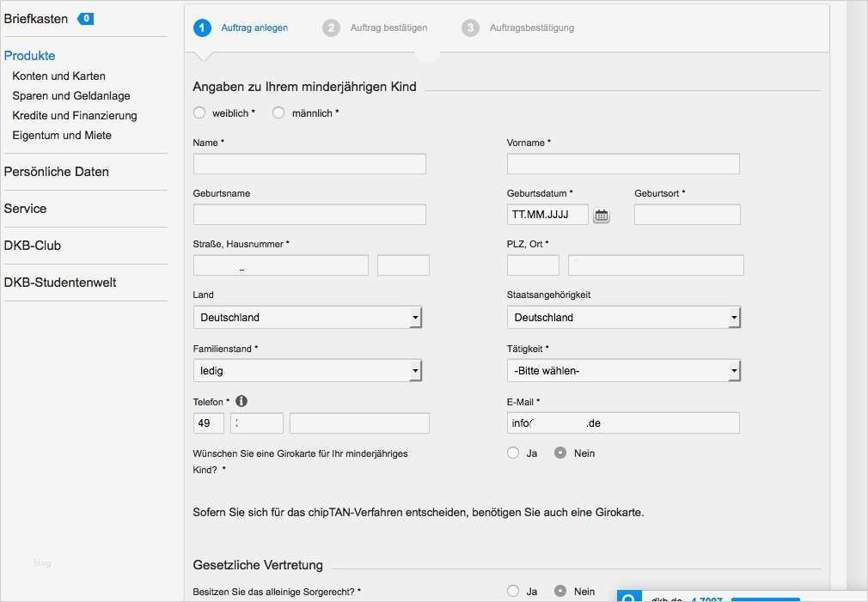Click step 3 Auftragsbestätigung circle
Viewport: 868px width, 602px height.
click(x=470, y=28)
